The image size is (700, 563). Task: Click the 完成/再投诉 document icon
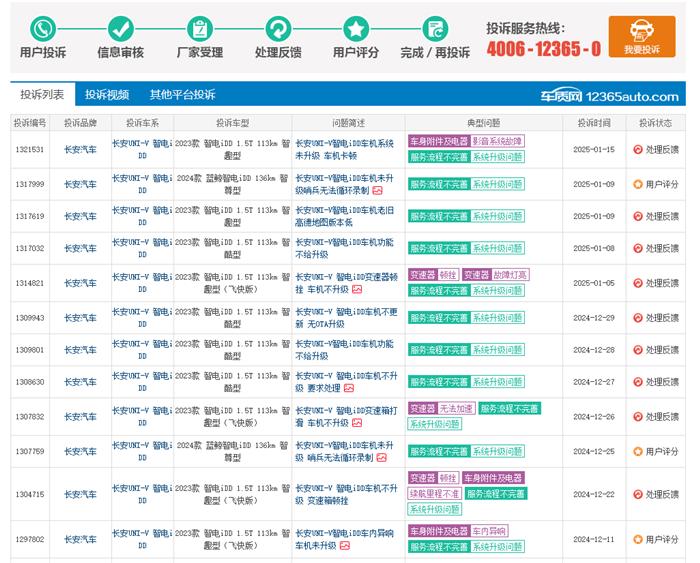coord(434,28)
